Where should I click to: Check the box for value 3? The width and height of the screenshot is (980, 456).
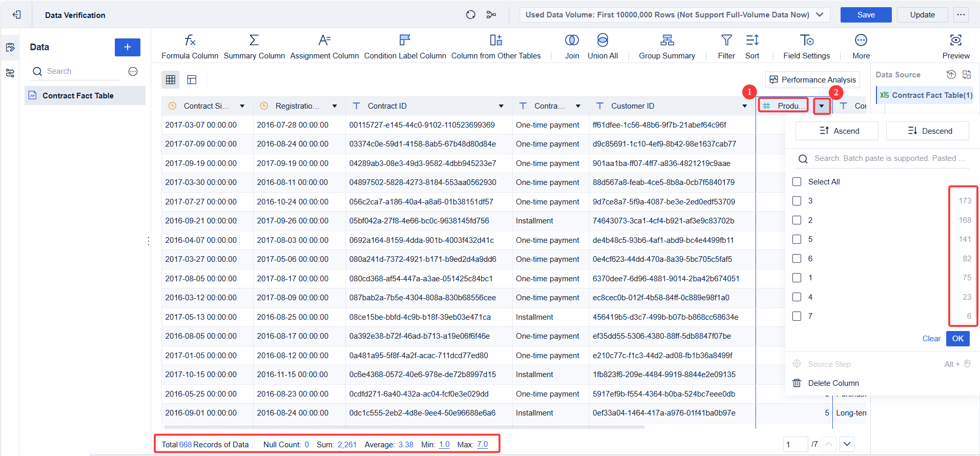click(x=797, y=201)
